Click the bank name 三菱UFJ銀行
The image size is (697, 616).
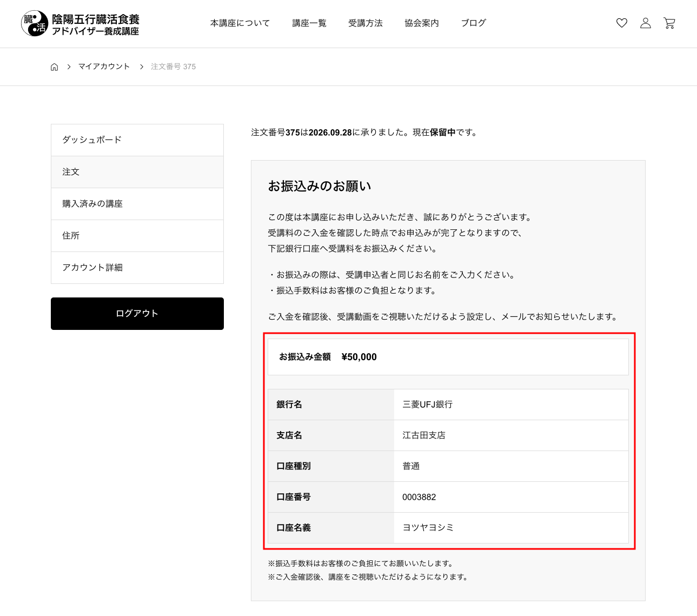428,405
